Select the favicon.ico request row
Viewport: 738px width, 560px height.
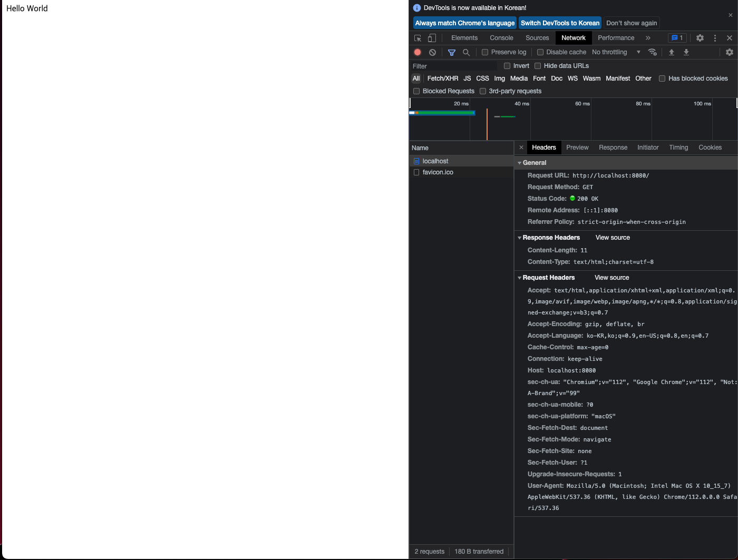(462, 172)
